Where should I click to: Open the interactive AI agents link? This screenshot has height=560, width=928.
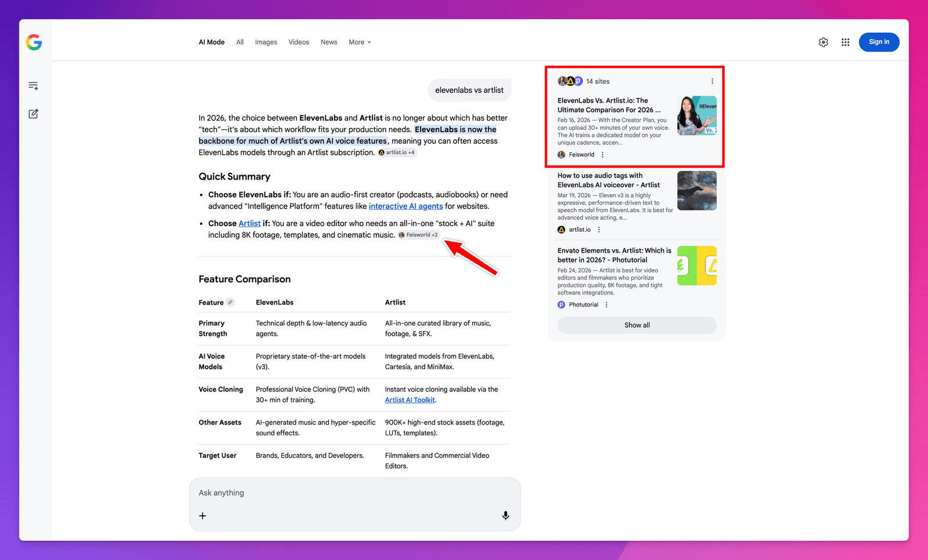[406, 206]
